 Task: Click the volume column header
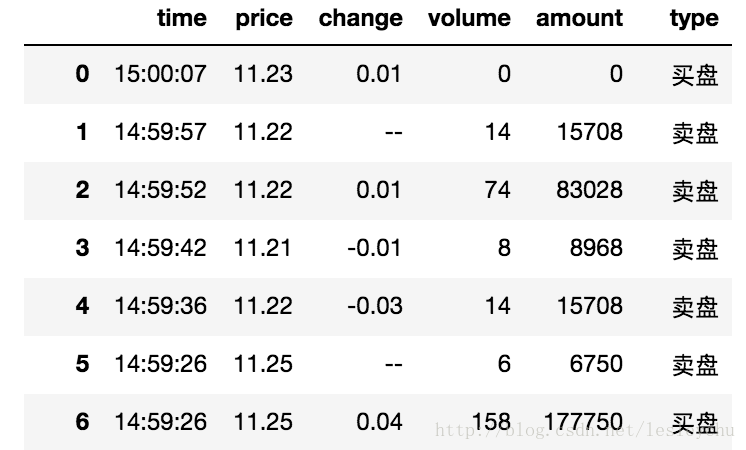469,19
